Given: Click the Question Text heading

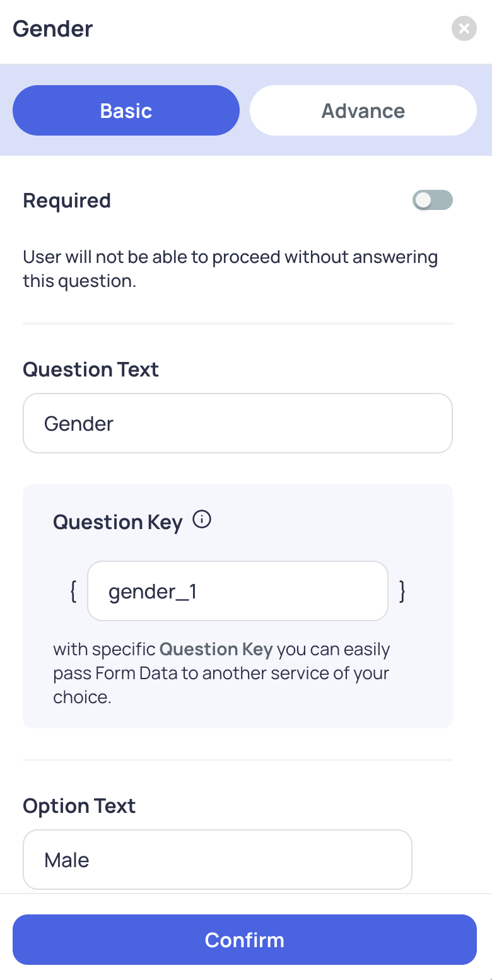Looking at the screenshot, I should [x=91, y=369].
